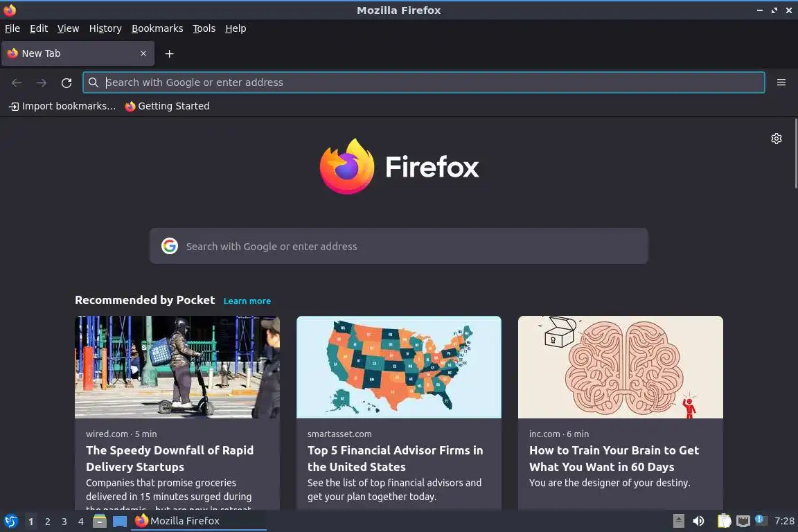
Task: Open the taskbar start menu icon
Action: (x=10, y=522)
